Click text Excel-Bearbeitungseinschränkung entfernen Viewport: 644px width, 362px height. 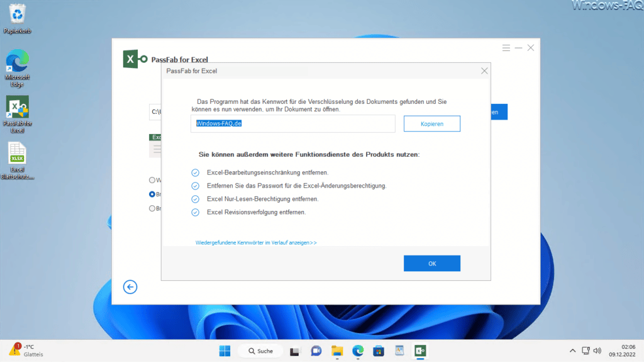(268, 173)
